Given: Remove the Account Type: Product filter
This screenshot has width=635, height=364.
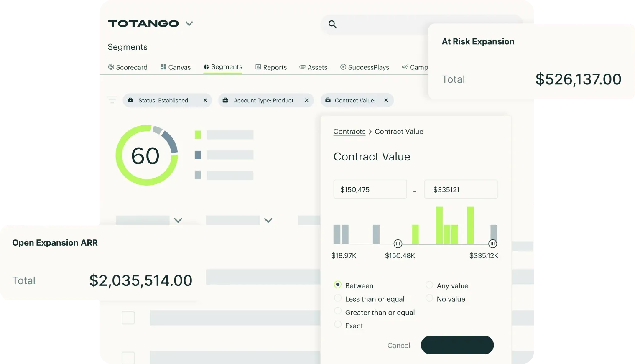Looking at the screenshot, I should point(306,100).
